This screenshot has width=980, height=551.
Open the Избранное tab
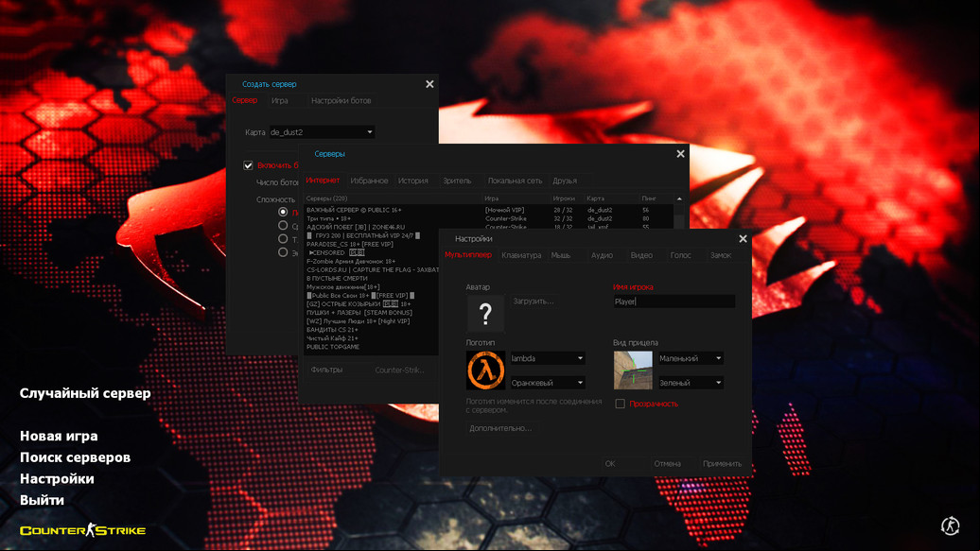coord(369,181)
